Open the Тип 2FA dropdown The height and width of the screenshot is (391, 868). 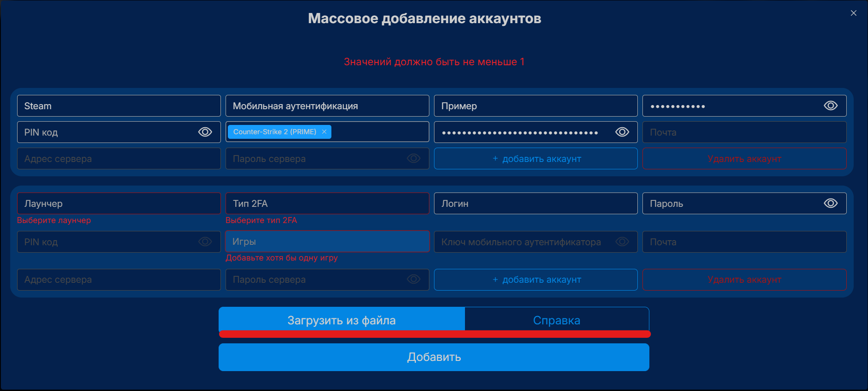click(x=327, y=204)
